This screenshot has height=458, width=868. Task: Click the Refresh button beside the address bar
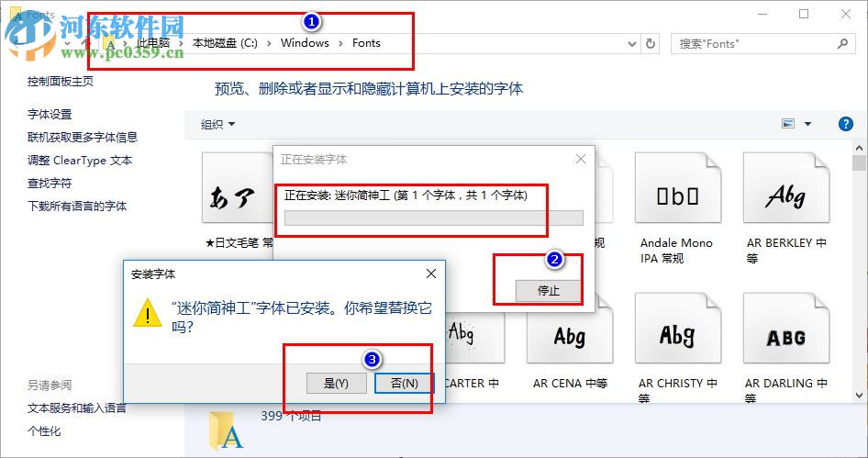(651, 44)
